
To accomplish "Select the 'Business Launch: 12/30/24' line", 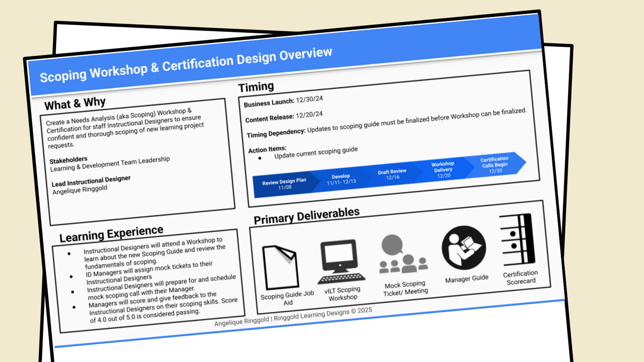I will point(283,102).
